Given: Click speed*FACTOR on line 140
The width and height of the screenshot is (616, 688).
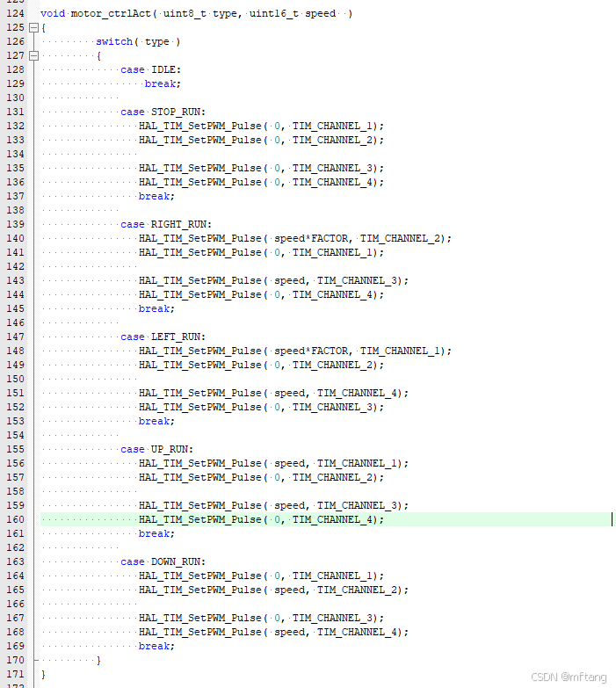Looking at the screenshot, I should (x=311, y=238).
